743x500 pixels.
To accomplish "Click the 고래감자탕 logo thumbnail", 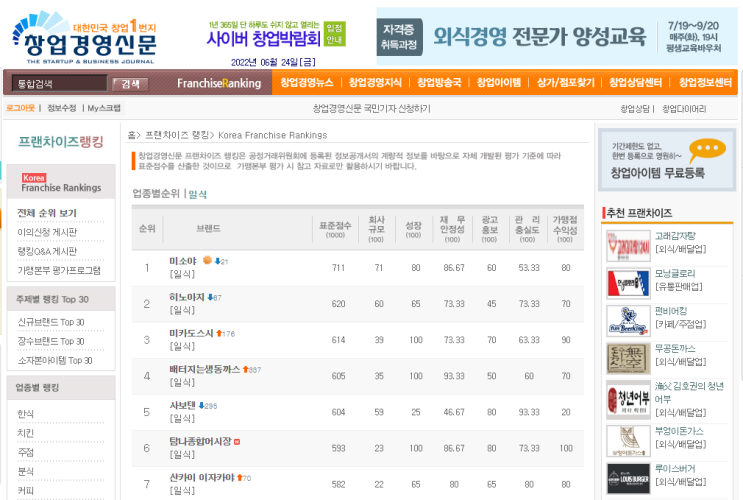I will pos(628,246).
